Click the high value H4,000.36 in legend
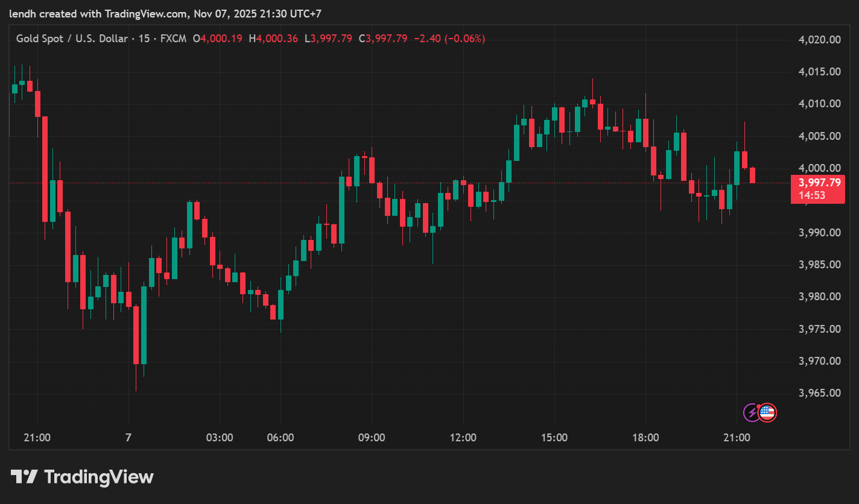Image resolution: width=859 pixels, height=504 pixels. (273, 39)
